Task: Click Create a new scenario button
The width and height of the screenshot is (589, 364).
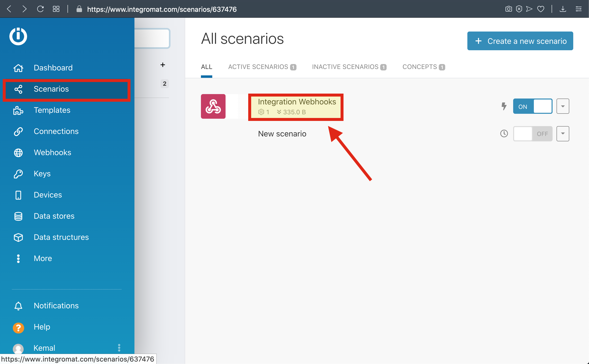Action: [x=520, y=41]
